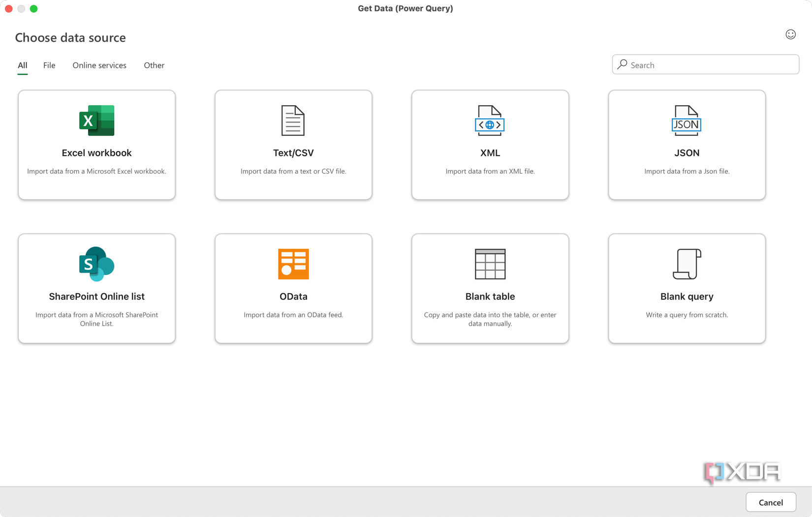Viewport: 812px width, 517px height.
Task: Open the Excel workbook data source card
Action: [x=96, y=145]
